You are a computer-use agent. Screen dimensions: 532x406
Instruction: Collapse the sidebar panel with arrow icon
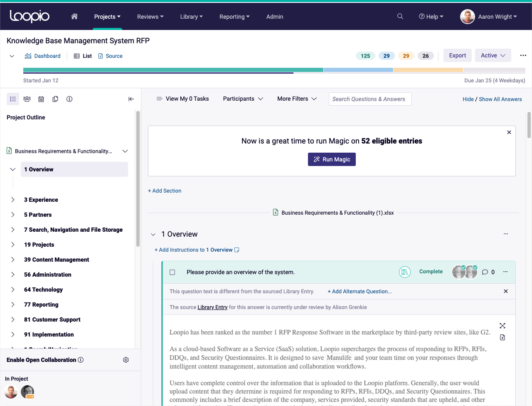(131, 99)
